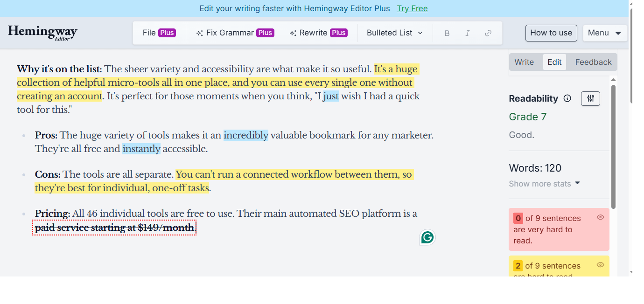Click the yellow sentence "You can't run a connected workflow"
The height and width of the screenshot is (304, 644).
coord(224,181)
